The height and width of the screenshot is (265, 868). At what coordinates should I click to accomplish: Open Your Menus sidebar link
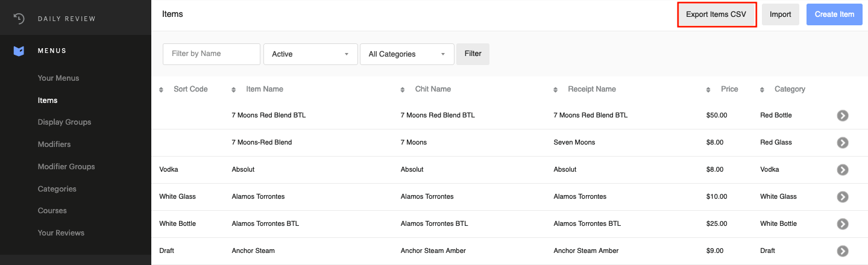(58, 78)
